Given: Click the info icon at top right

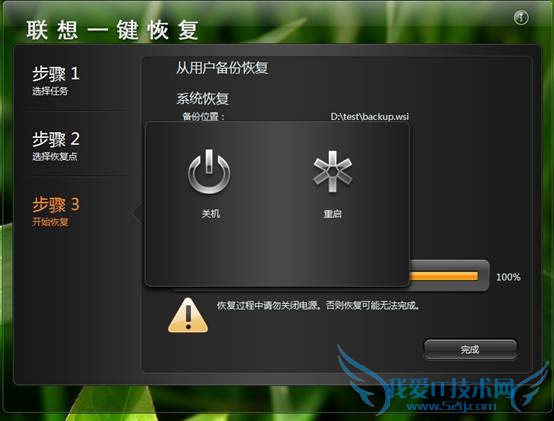Looking at the screenshot, I should coord(521,17).
